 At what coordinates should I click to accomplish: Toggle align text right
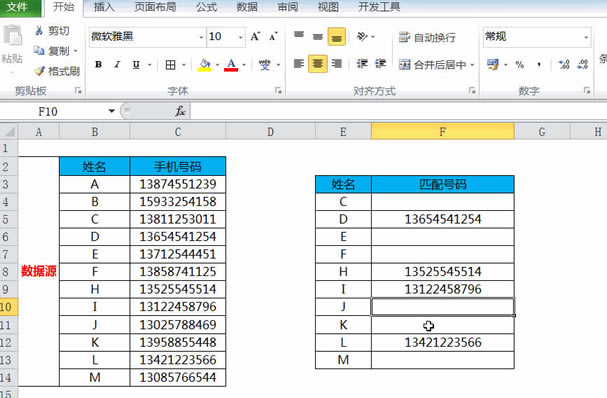(x=337, y=63)
